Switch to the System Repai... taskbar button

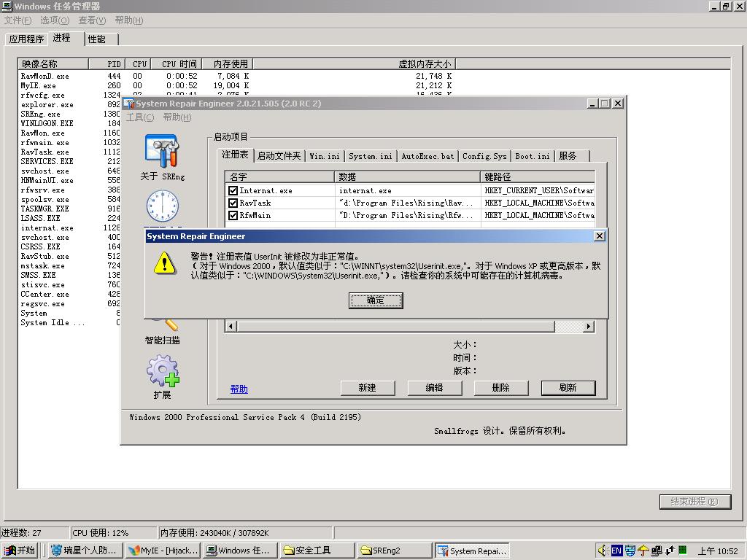coord(473,551)
